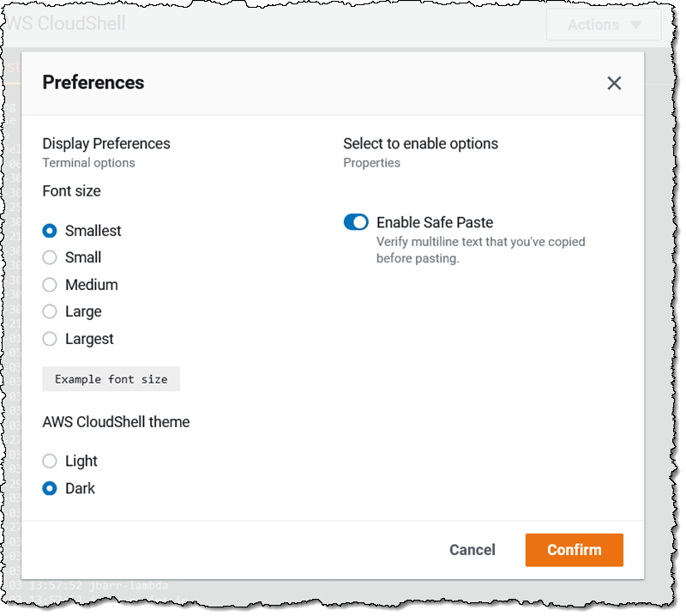Toggle the Enable Safe Paste switch
Screen dimensions: 686x616
click(356, 222)
